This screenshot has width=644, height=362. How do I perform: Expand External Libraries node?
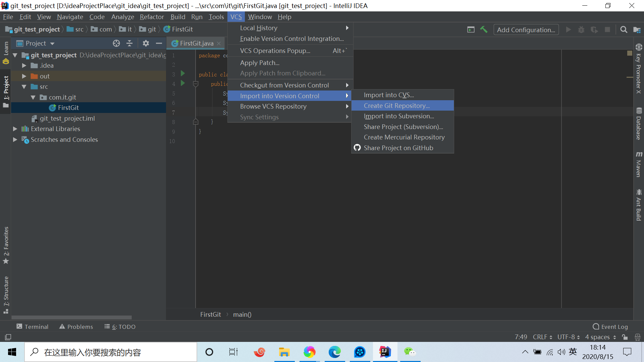[x=15, y=129]
